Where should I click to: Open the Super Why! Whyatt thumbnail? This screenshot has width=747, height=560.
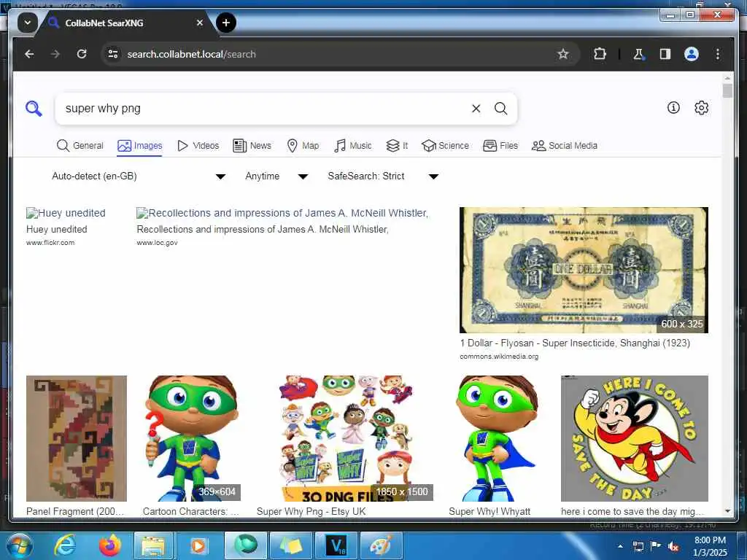click(x=496, y=438)
